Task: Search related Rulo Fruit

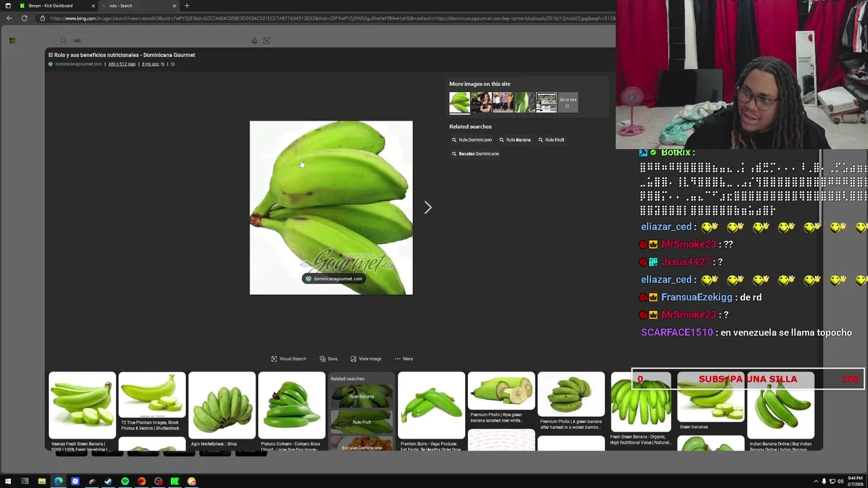Action: 551,140
